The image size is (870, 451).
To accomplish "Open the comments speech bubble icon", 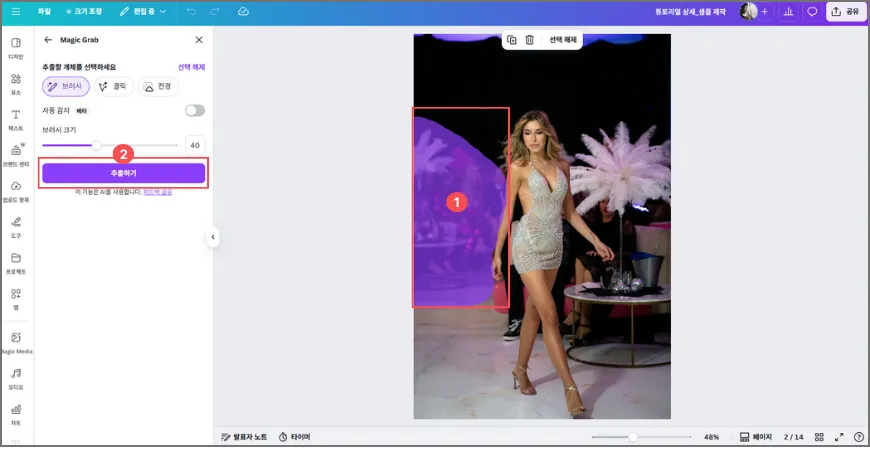I will tap(812, 12).
